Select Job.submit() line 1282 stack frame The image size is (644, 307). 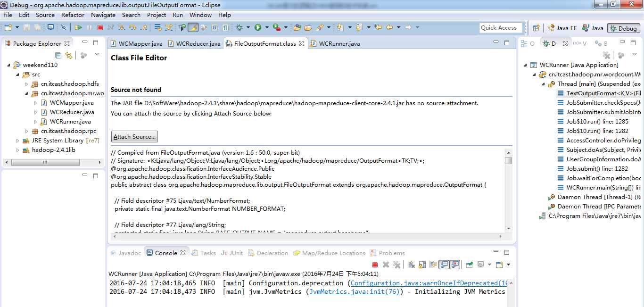point(597,169)
